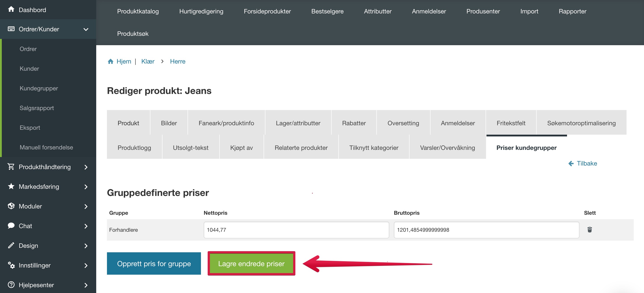Delete Forhandlere price with trash icon
The width and height of the screenshot is (644, 293).
(x=589, y=229)
